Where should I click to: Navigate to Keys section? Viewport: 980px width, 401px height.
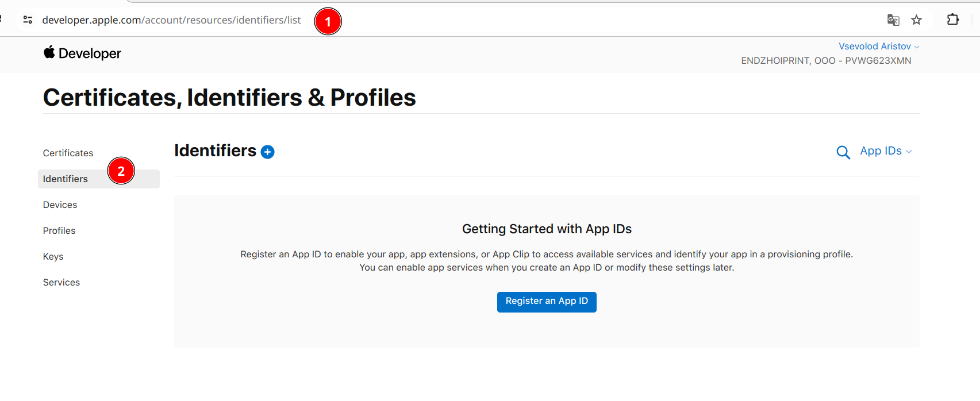click(53, 256)
